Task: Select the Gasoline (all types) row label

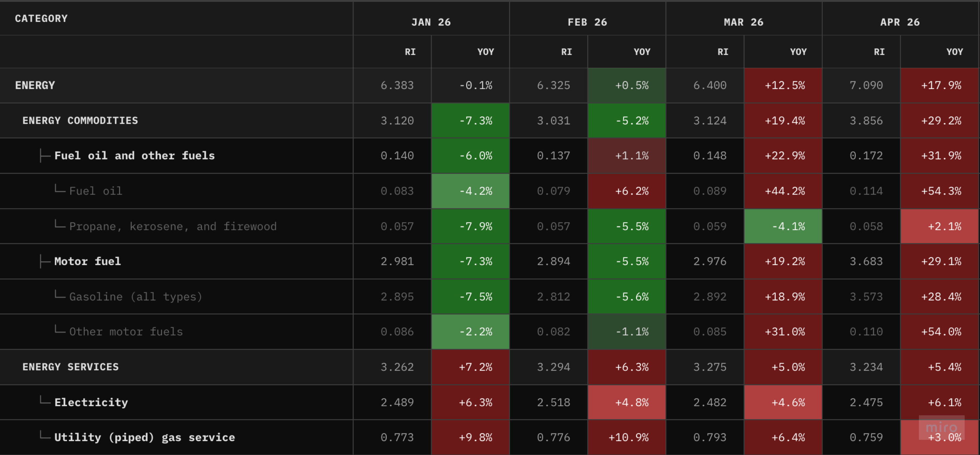Action: (x=136, y=297)
